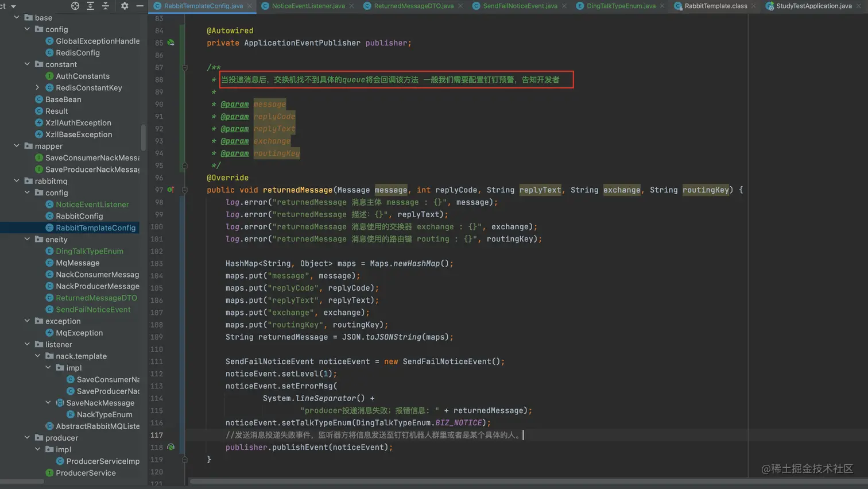The image size is (868, 489).
Task: Open the BaseBean class
Action: [x=58, y=99]
